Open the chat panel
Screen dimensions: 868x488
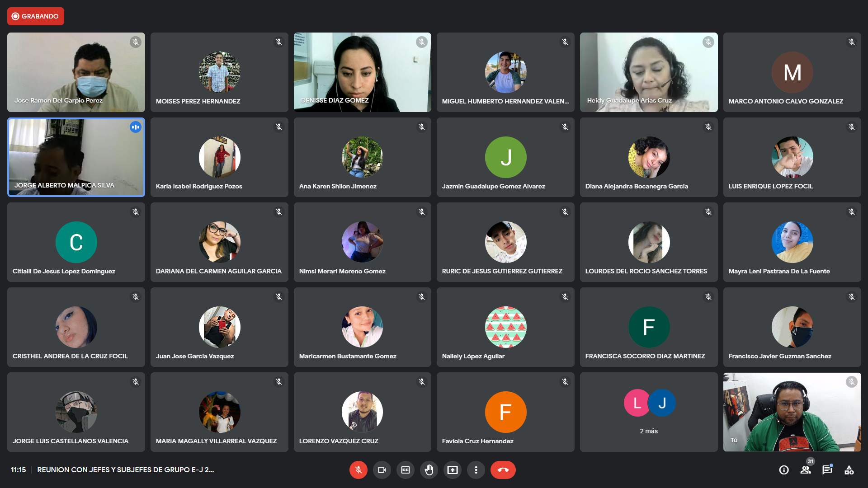coord(827,470)
